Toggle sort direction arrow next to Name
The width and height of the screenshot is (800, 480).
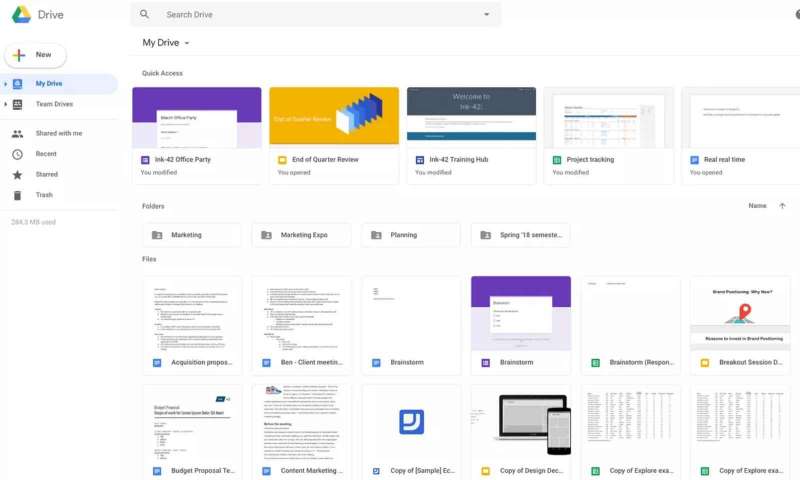[x=782, y=206]
